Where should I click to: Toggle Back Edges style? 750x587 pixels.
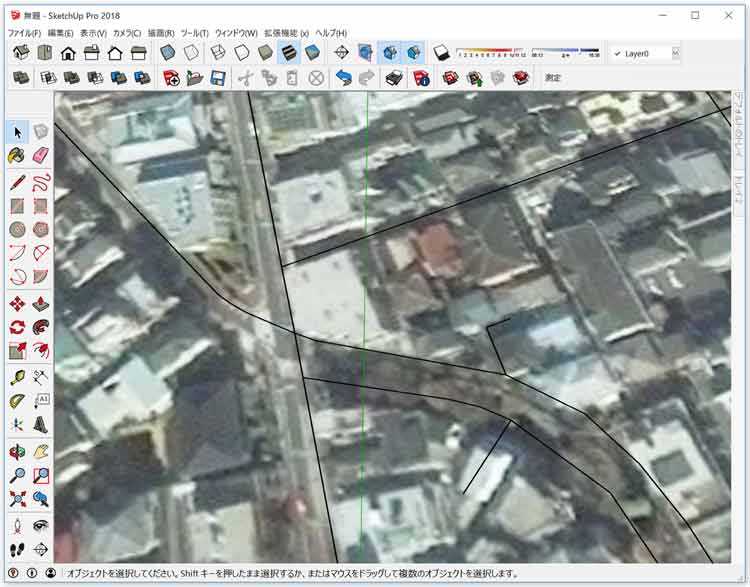click(191, 53)
